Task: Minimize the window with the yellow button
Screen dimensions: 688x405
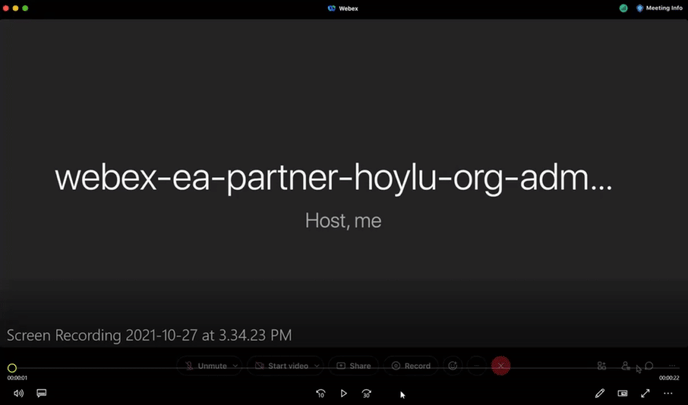Action: pos(15,8)
